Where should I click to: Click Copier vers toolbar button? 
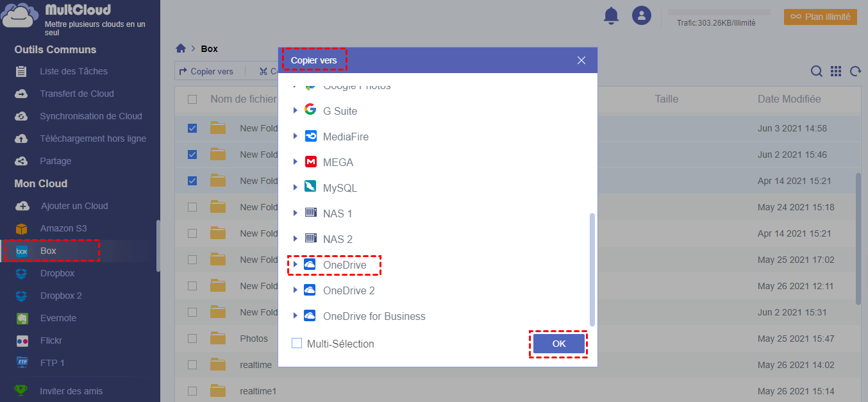[206, 71]
